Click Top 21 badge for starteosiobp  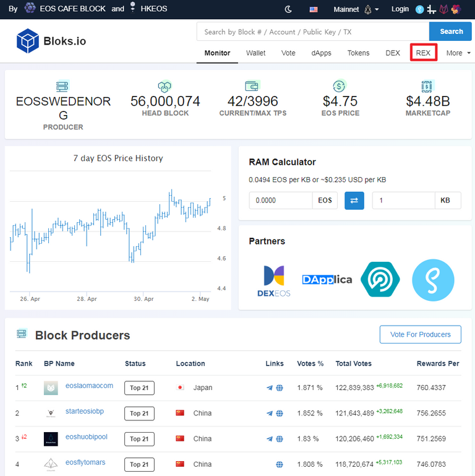coord(139,413)
